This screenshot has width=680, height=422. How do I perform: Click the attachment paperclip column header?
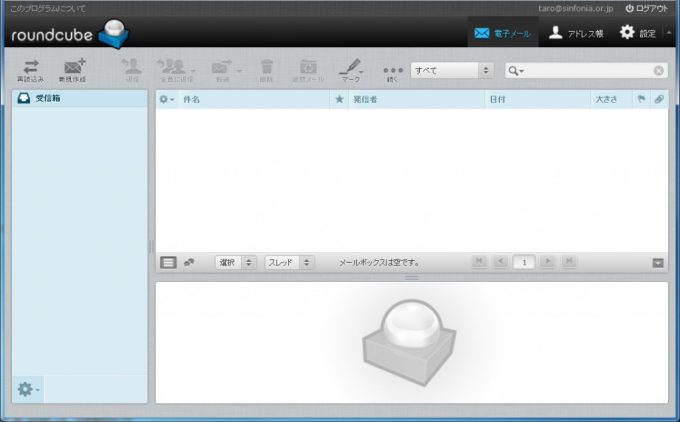coord(659,99)
